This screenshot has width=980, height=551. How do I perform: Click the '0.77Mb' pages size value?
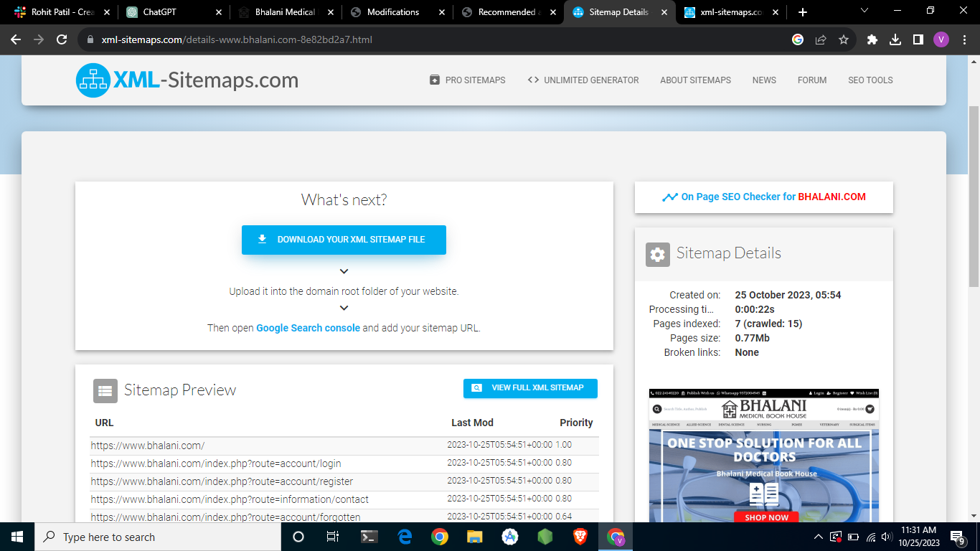tap(752, 338)
